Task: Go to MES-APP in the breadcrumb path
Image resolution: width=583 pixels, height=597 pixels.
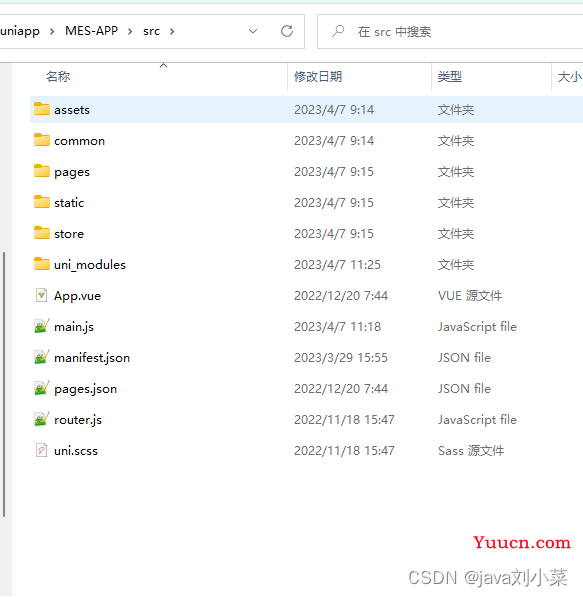Action: 91,30
